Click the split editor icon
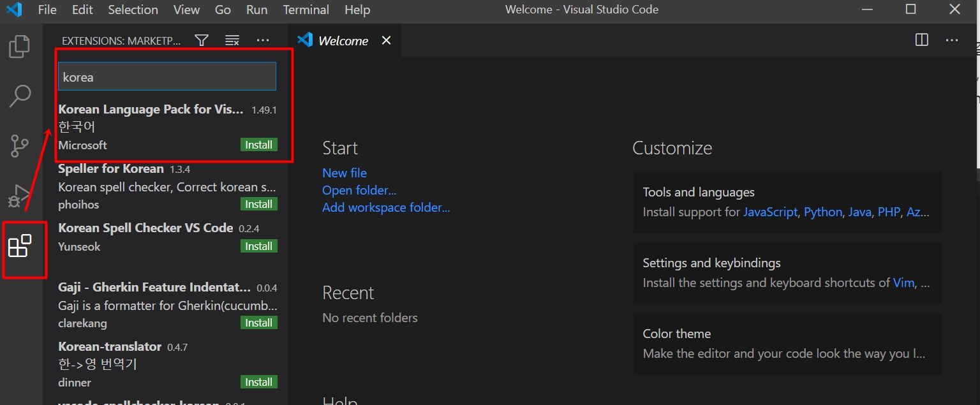 [x=922, y=40]
